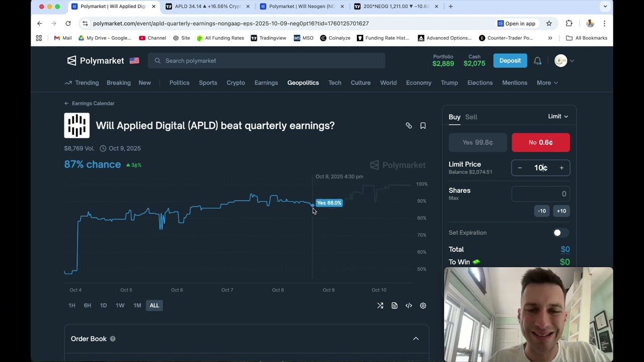
Task: Open the Coinalyze bookmark
Action: pos(335,38)
